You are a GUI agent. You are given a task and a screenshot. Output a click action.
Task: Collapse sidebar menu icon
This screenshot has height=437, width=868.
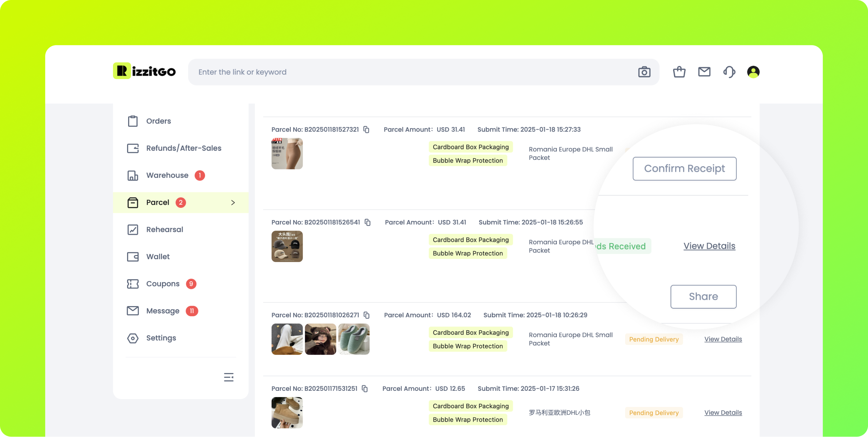click(229, 377)
